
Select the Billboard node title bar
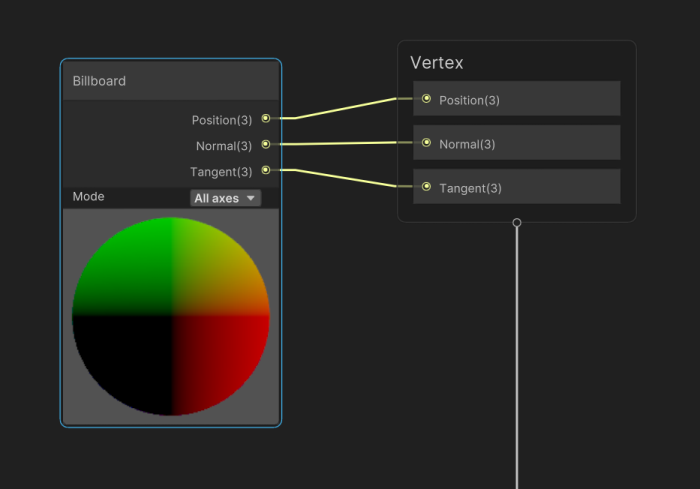tap(171, 81)
